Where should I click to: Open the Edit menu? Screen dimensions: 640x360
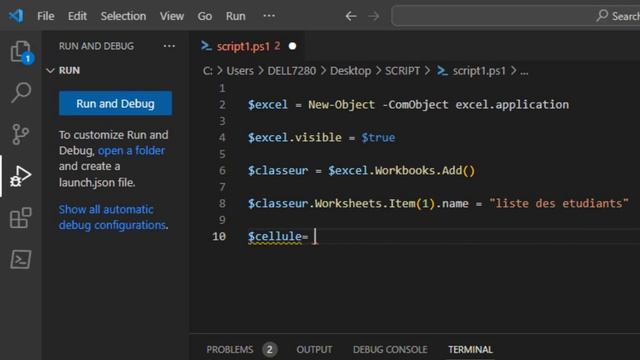tap(77, 16)
